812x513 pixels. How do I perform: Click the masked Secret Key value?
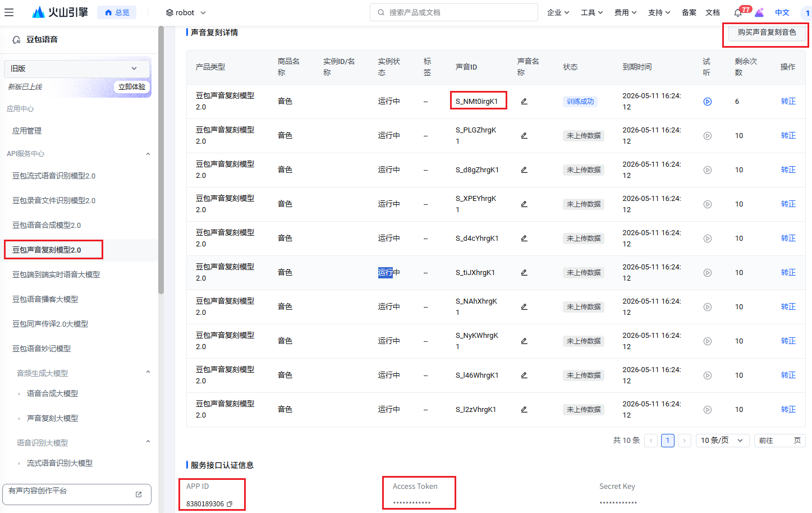pyautogui.click(x=618, y=503)
